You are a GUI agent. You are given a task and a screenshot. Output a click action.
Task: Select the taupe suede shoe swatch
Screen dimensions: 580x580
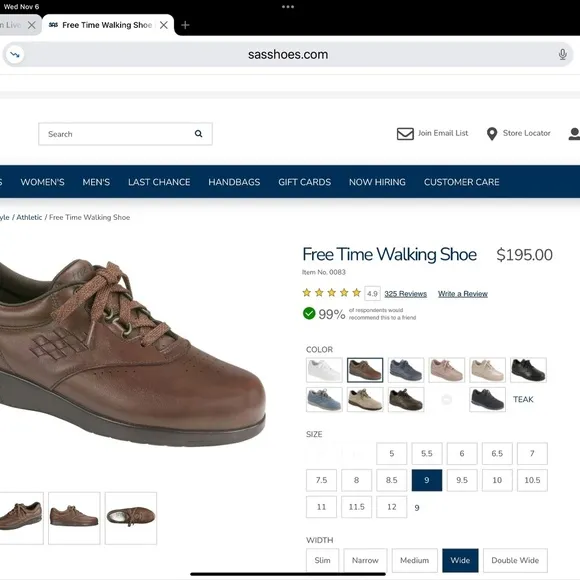[365, 399]
